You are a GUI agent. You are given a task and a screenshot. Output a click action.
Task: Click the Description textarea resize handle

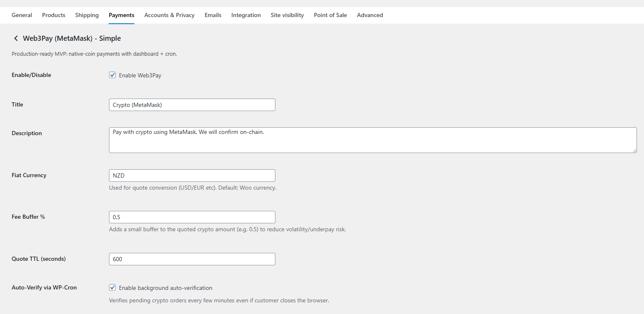point(634,150)
